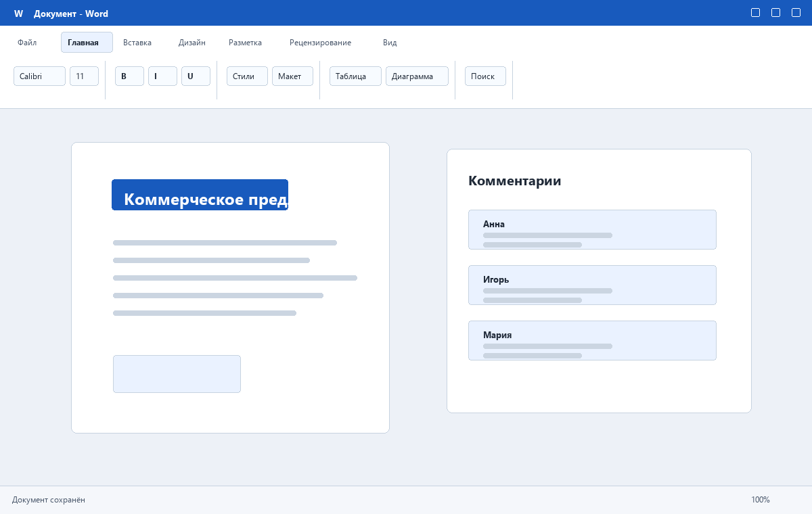The image size is (812, 514).
Task: Select the Дизайн tab
Action: 192,43
